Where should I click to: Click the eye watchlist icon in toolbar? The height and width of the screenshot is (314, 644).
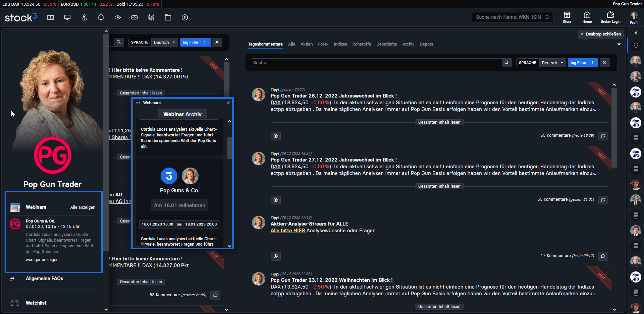pyautogui.click(x=118, y=18)
